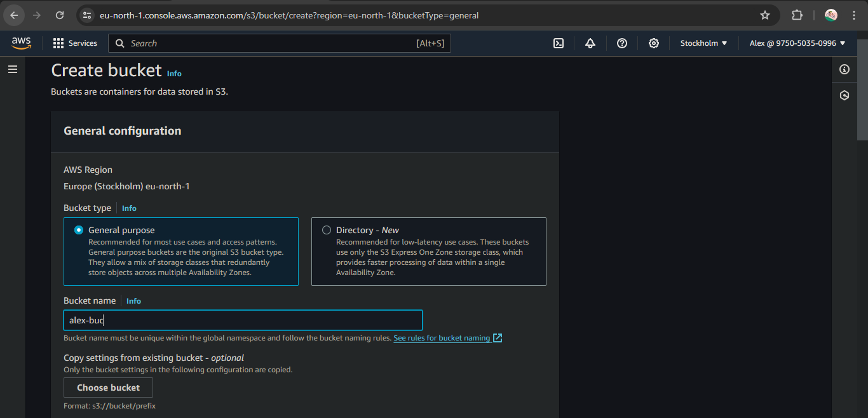This screenshot has height=418, width=868.
Task: Click the Bucket name input field
Action: (x=243, y=320)
